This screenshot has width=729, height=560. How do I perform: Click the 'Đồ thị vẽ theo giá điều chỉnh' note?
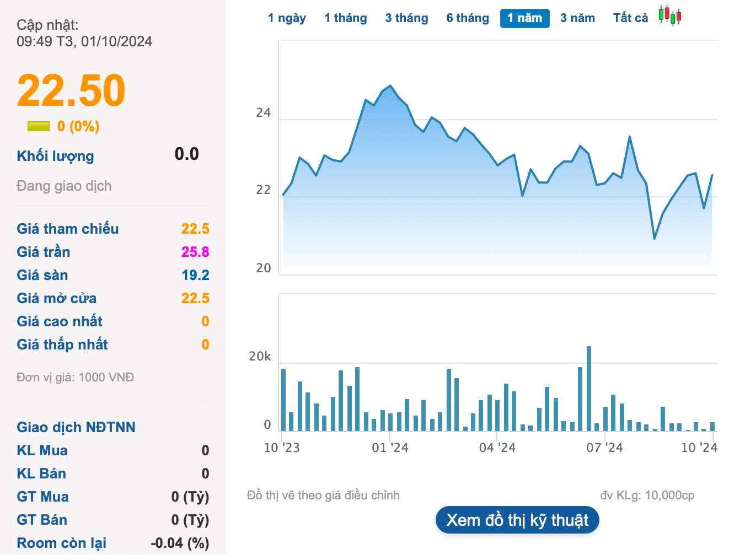(x=323, y=496)
